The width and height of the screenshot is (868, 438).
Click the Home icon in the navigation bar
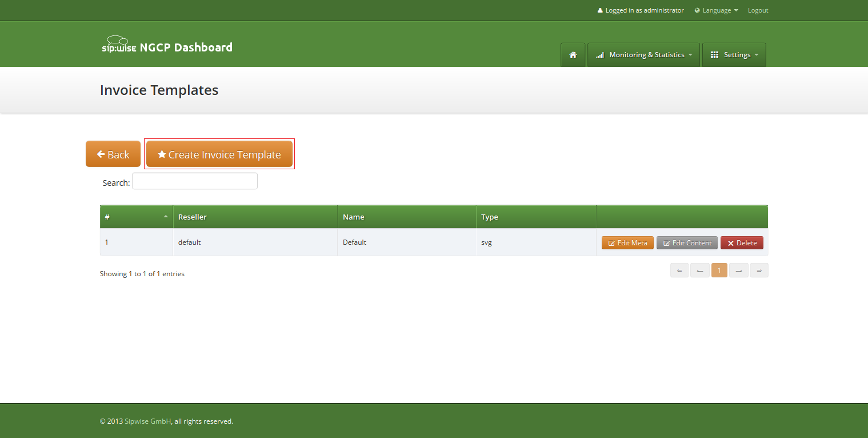573,54
